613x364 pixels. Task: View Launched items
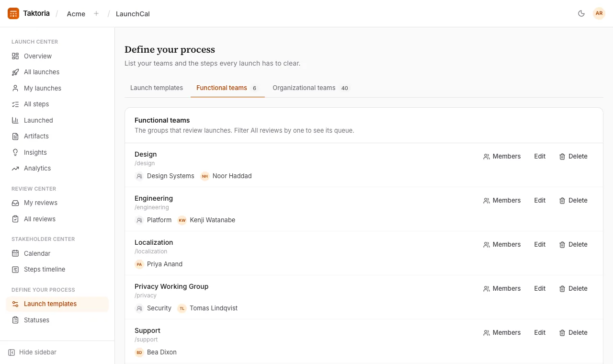point(57,120)
